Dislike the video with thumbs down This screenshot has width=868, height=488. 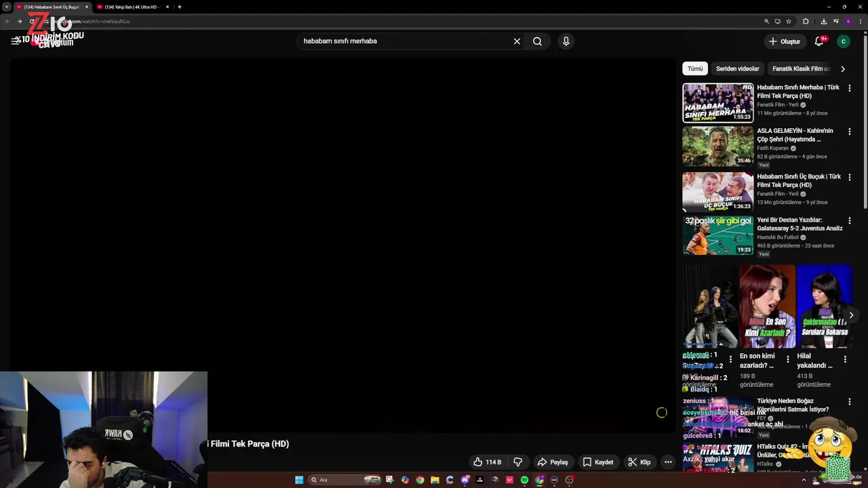click(x=518, y=462)
